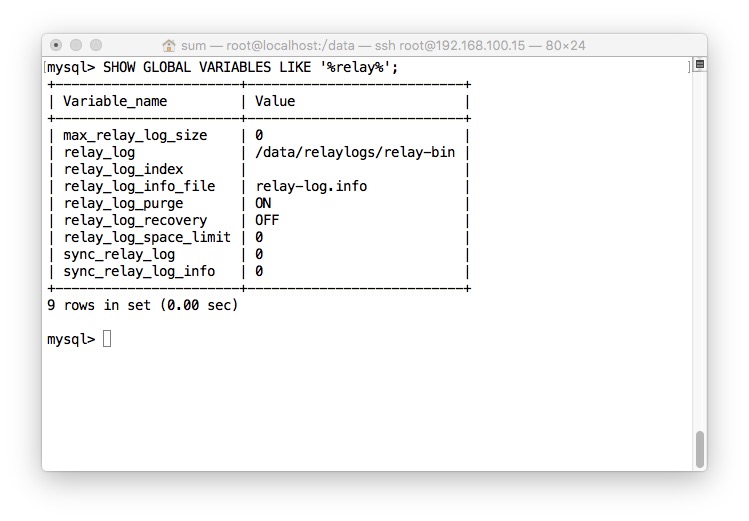Click 'relay_log_recovery' variable name

[x=135, y=220]
